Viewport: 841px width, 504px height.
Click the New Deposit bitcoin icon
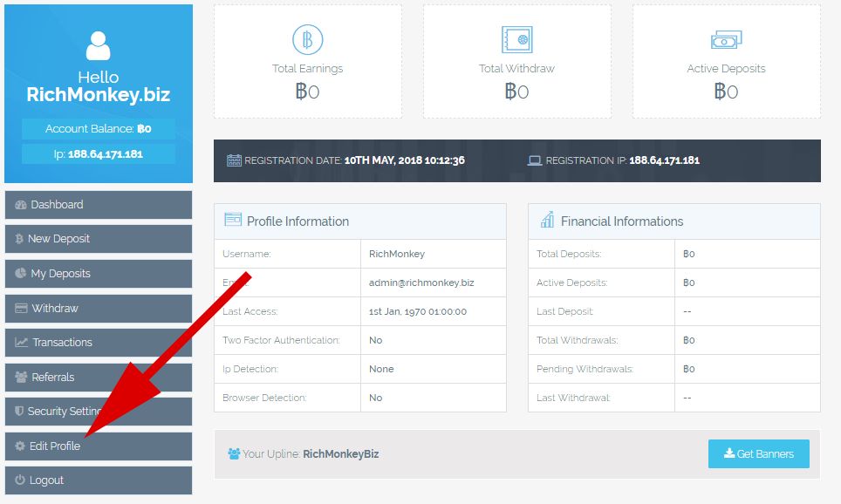(x=19, y=239)
